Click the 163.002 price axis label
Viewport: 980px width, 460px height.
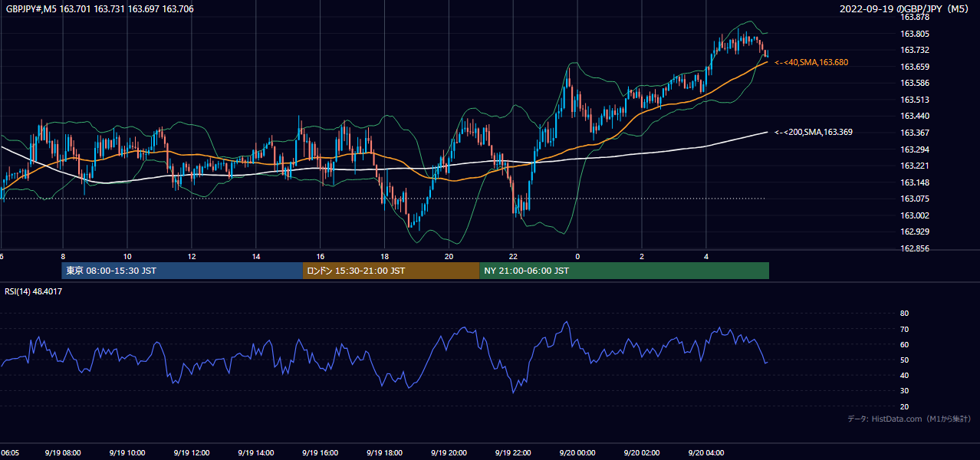914,215
